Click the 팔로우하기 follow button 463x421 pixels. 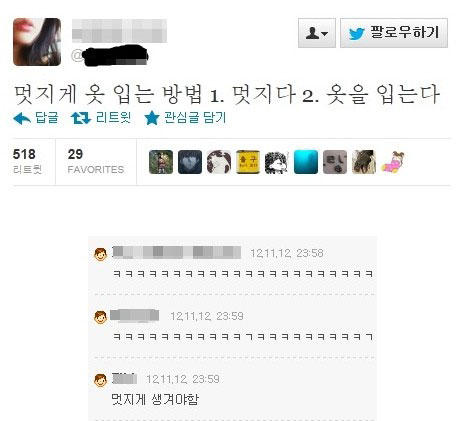[394, 33]
